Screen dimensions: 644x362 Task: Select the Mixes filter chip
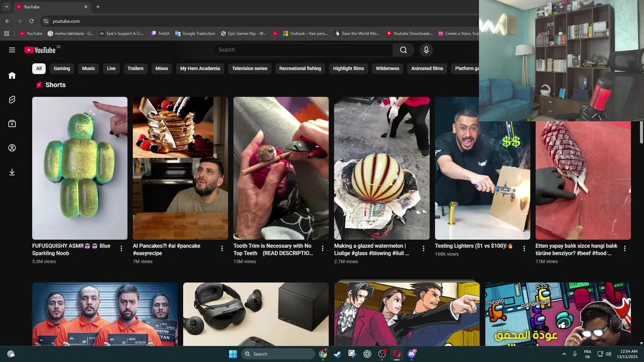coord(162,68)
